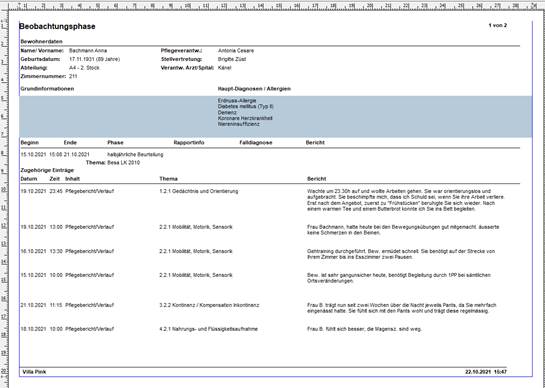This screenshot has width=545, height=388.
Task: Click the Stellvertretung value Brigitte Züst
Action: [x=232, y=59]
